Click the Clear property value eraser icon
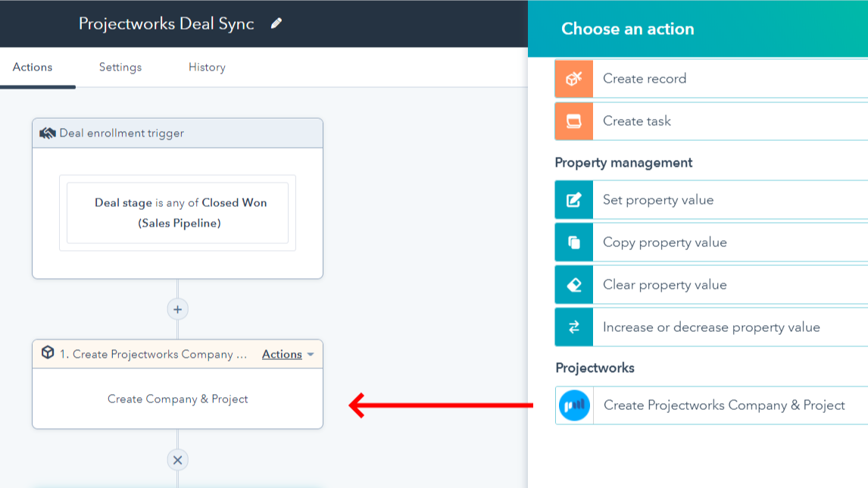868x488 pixels. (573, 284)
